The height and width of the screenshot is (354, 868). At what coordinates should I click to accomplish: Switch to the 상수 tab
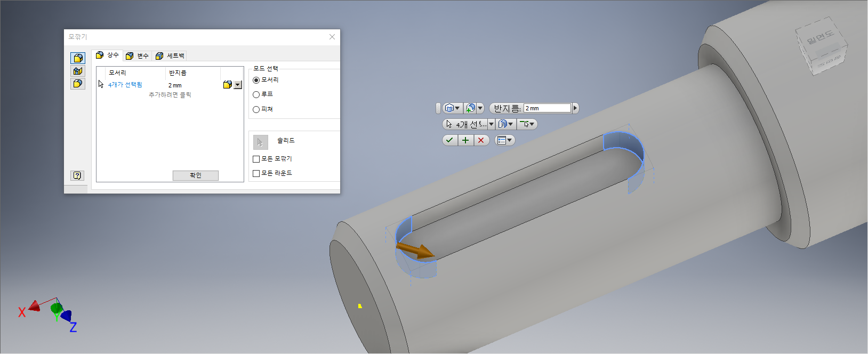(x=107, y=55)
